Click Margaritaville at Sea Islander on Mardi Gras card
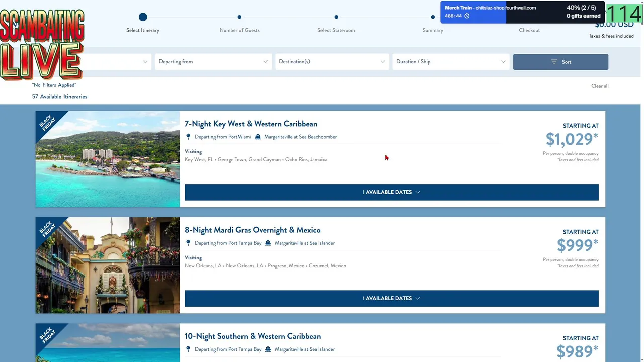The height and width of the screenshot is (362, 644). pos(304,243)
